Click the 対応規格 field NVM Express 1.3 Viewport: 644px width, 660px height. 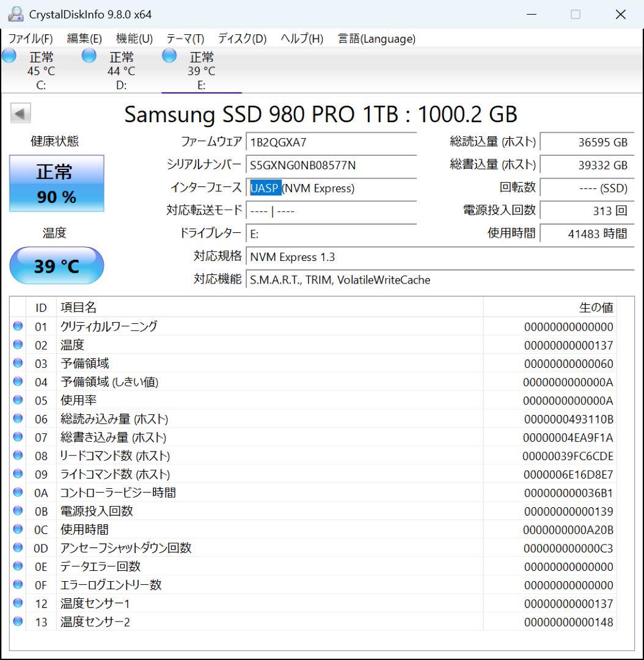coord(440,257)
